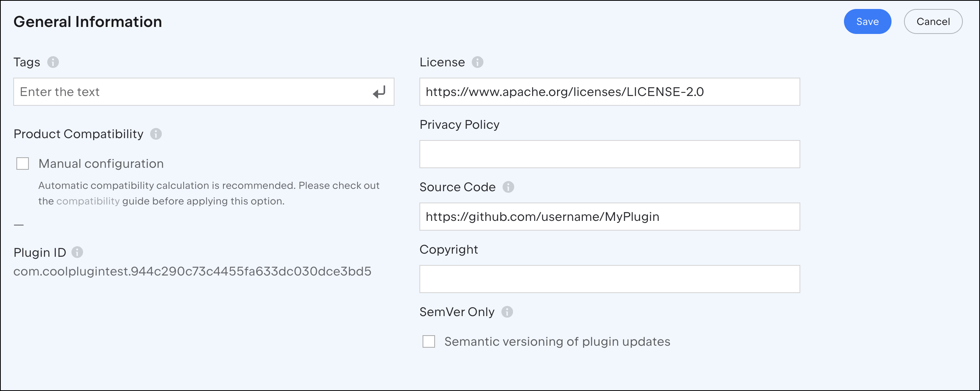Open the Plugin ID info tooltip icon

point(77,252)
